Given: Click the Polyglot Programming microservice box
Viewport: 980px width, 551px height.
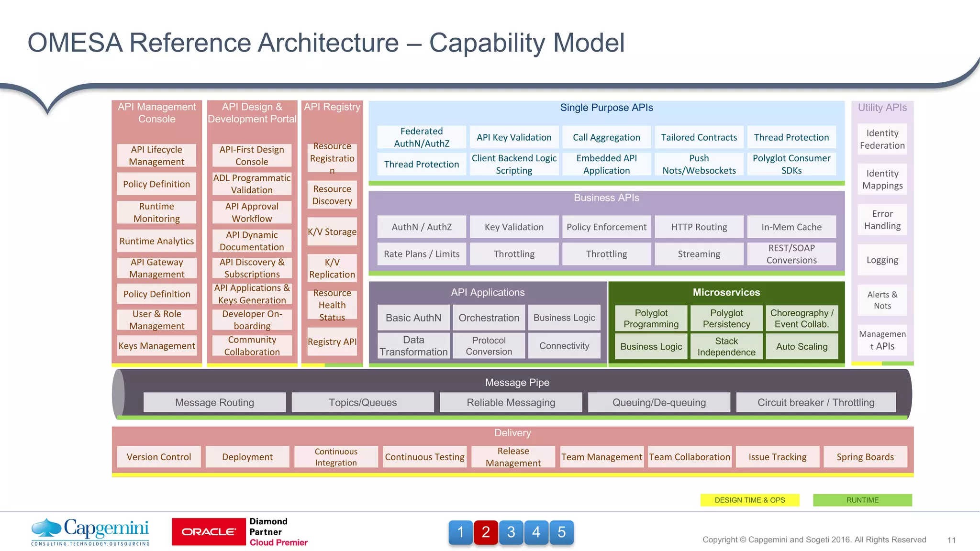Looking at the screenshot, I should point(651,319).
